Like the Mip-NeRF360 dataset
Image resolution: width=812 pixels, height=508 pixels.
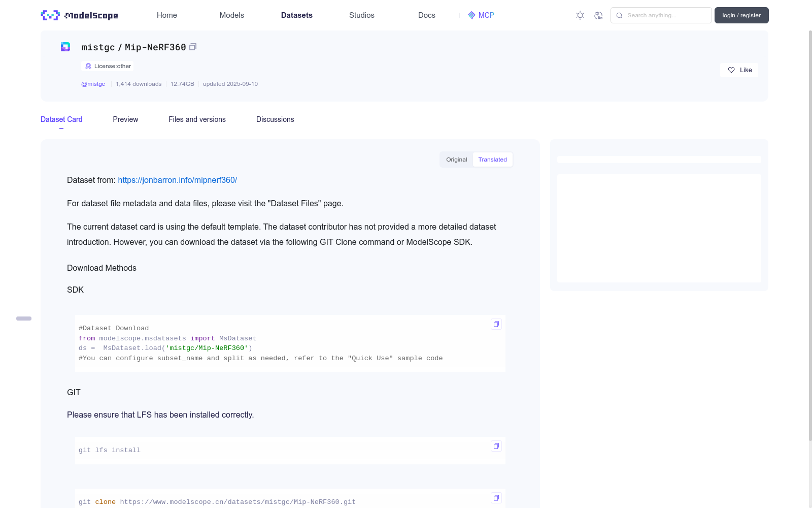[739, 70]
